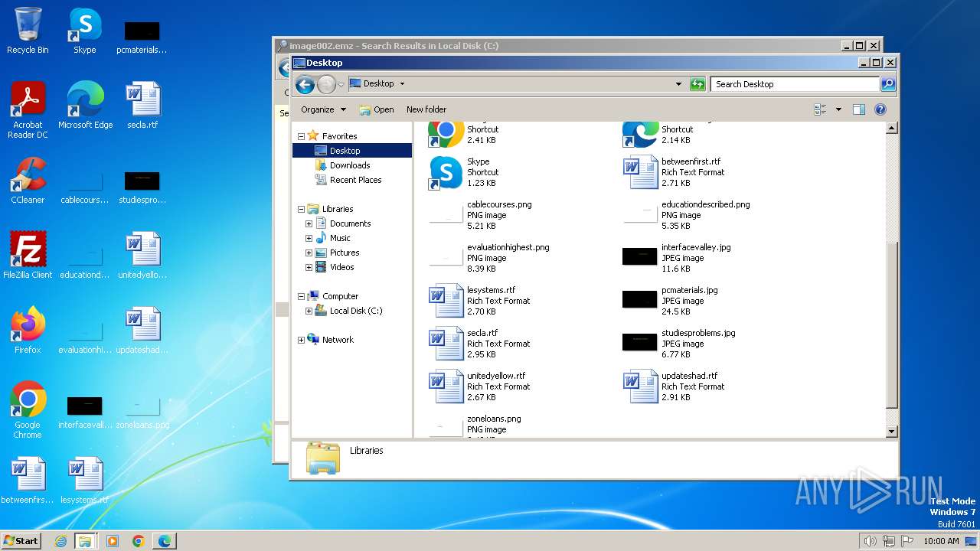Select interfacevalley desktop image icon
Viewport: 980px width, 551px height.
click(x=85, y=411)
